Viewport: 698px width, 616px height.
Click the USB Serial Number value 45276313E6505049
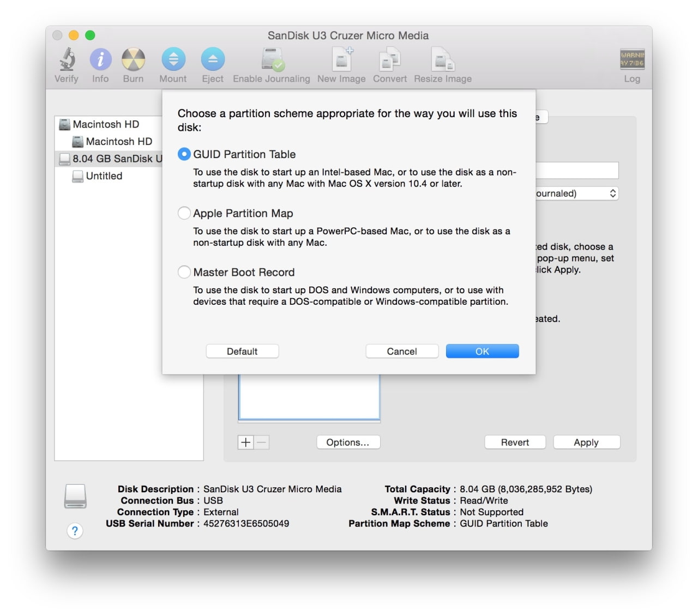[x=246, y=523]
